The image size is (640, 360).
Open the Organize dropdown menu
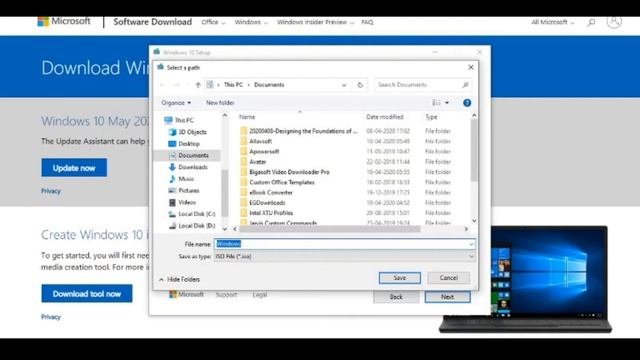tap(176, 103)
